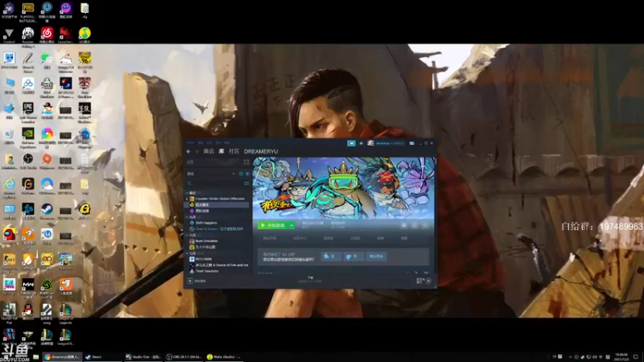Click 添加游戏 at the library bottom
This screenshot has width=644, height=362.
tap(200, 281)
